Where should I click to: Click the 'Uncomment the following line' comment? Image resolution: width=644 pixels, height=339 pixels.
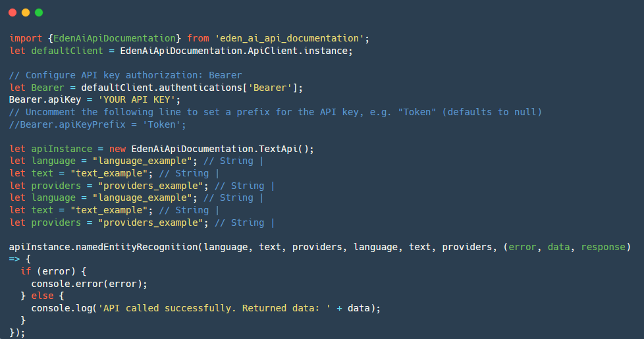coord(276,112)
